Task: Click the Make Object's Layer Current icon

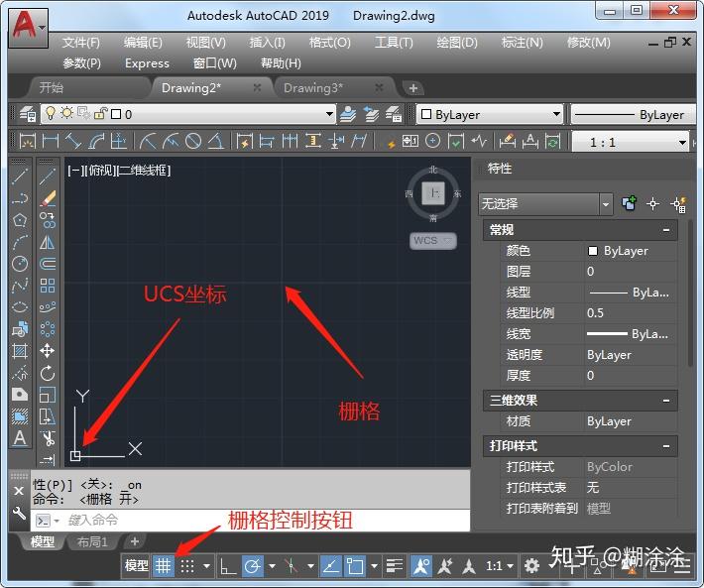Action: coord(348,114)
